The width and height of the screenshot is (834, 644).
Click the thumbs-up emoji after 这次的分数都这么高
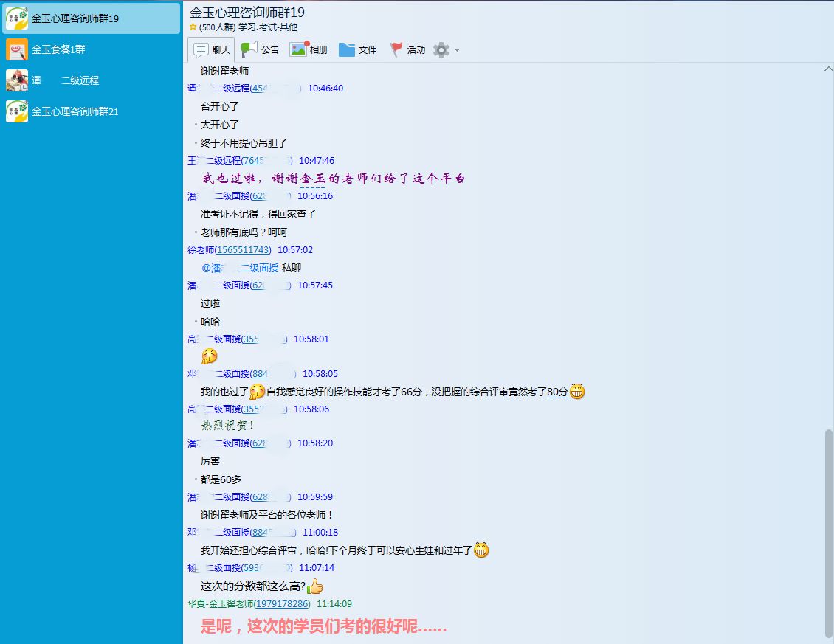[x=315, y=586]
